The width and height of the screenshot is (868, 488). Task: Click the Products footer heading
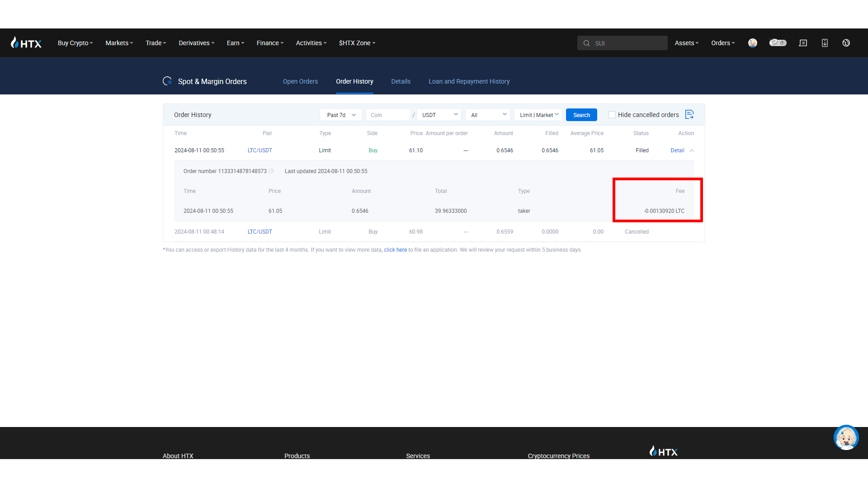[297, 456]
